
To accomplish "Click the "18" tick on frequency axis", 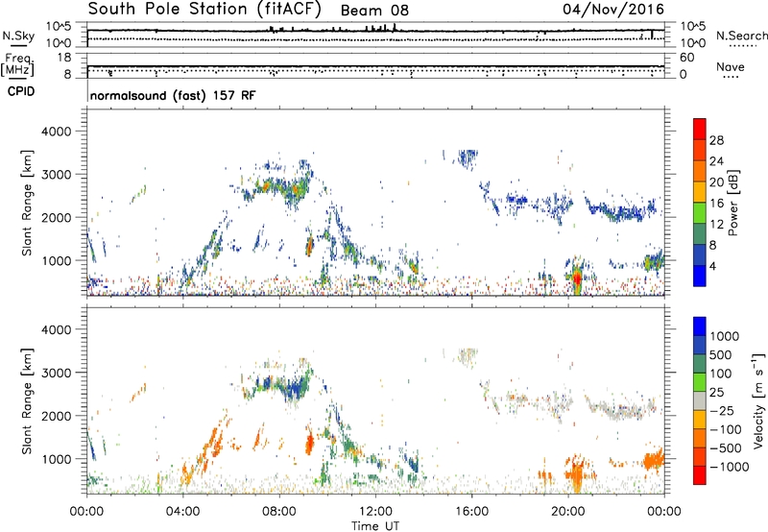I will [x=64, y=58].
